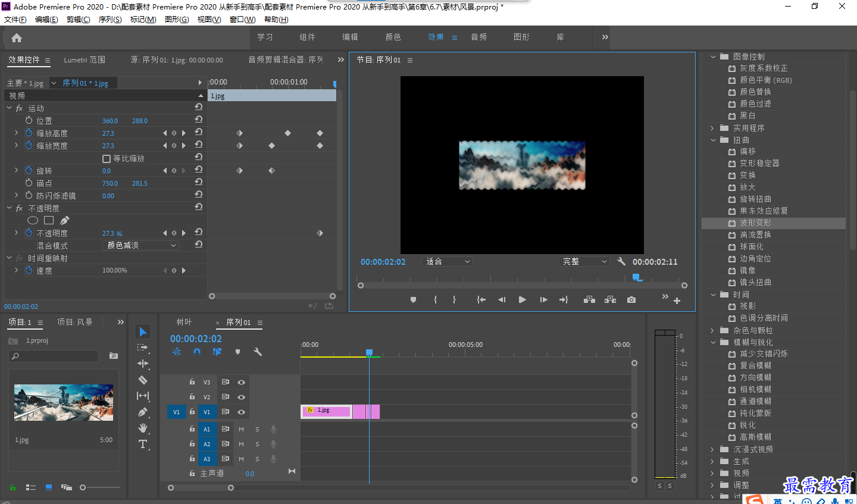Toggle snap in timeline
The height and width of the screenshot is (504, 857).
[197, 352]
